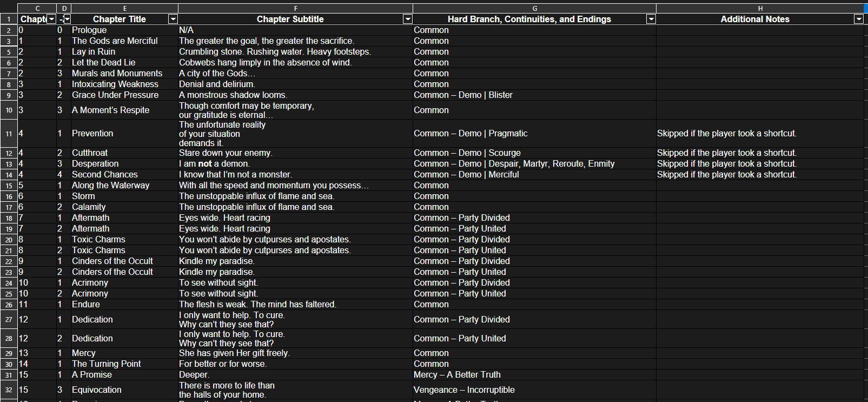Select the "Grace Under Pressure" cell
The width and height of the screenshot is (868, 402).
[x=125, y=95]
